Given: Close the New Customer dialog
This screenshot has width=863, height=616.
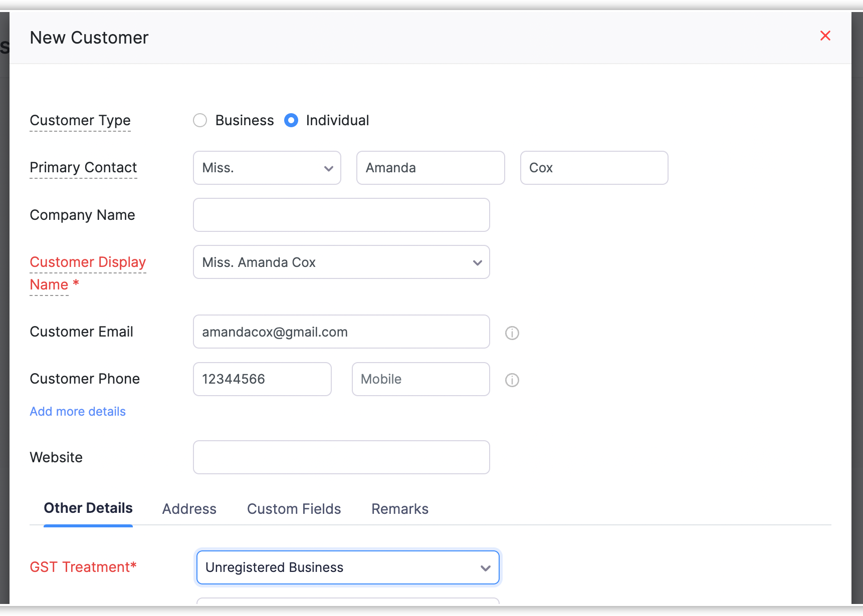Looking at the screenshot, I should click(x=825, y=36).
